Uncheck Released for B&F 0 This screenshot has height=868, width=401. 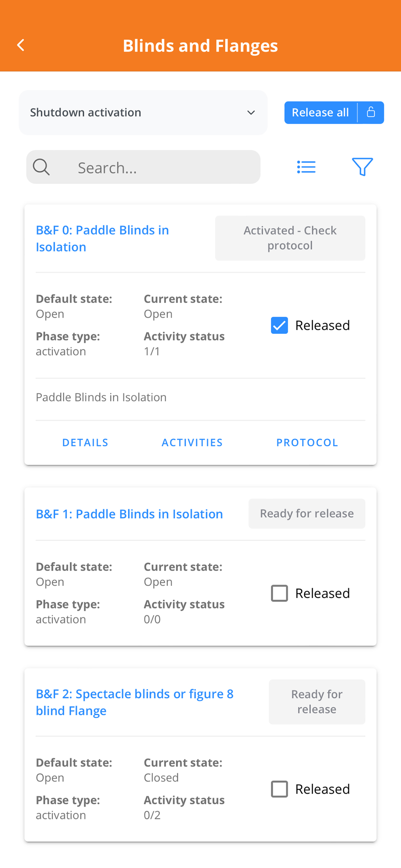(x=279, y=325)
